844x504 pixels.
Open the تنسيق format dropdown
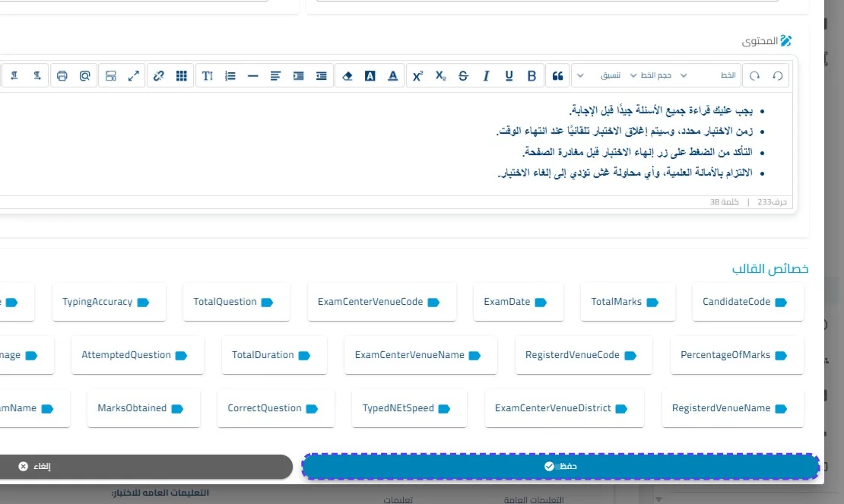[x=598, y=75]
